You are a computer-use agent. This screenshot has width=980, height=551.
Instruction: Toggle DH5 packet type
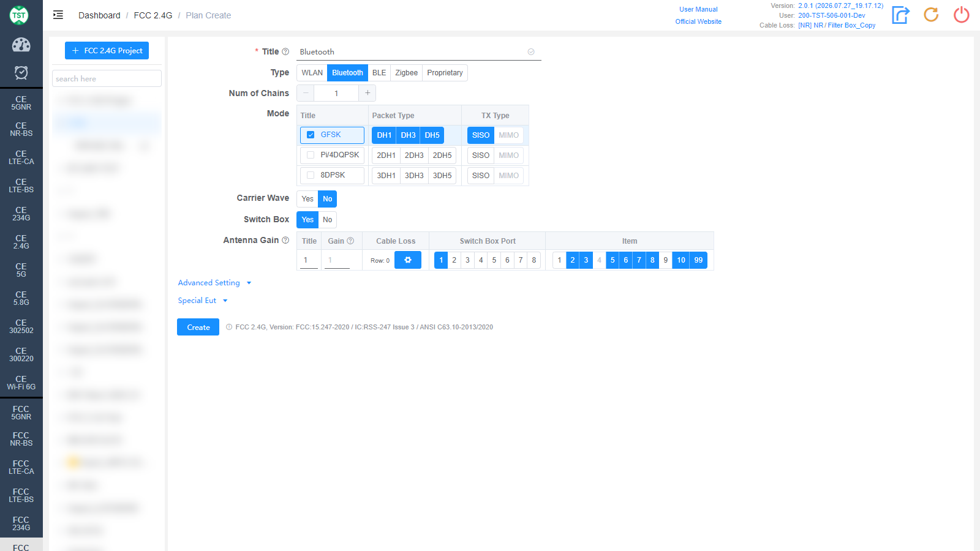coord(432,135)
